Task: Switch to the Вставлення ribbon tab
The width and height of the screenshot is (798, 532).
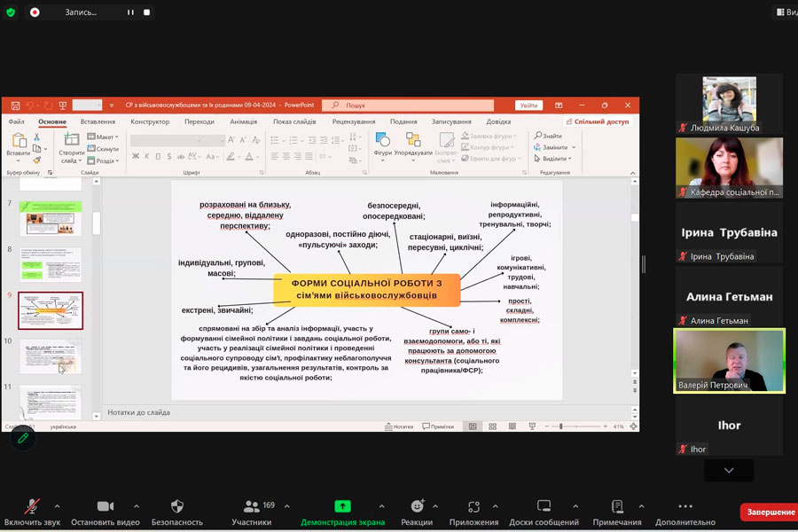Action: coord(98,121)
